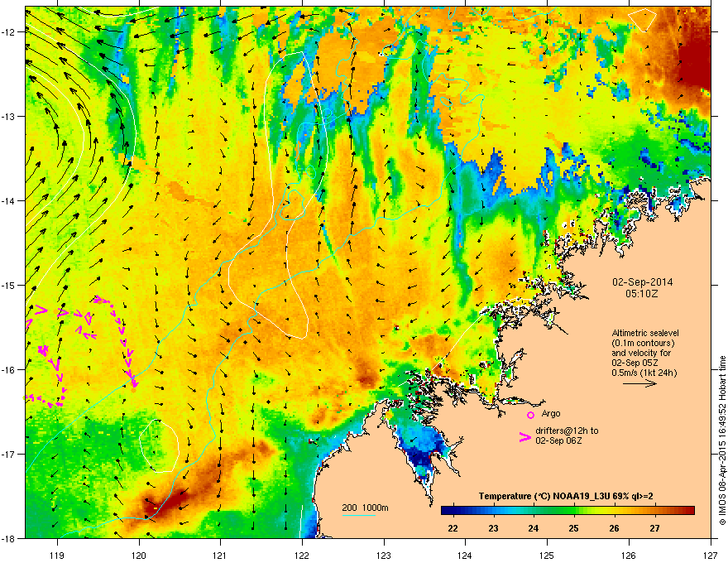
Task: Click longitude axis label 122
Action: (302, 555)
